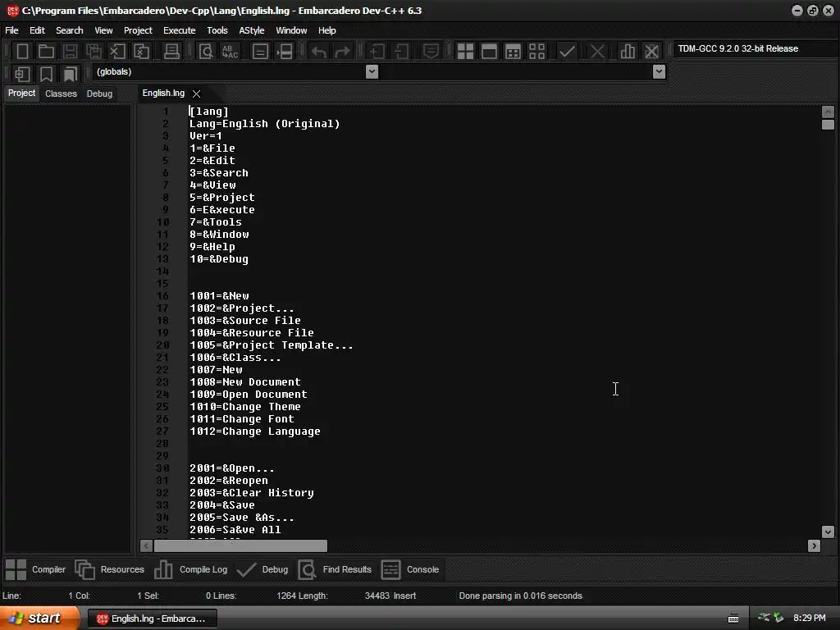Click the Open file folder icon
The image size is (840, 630).
[x=46, y=52]
